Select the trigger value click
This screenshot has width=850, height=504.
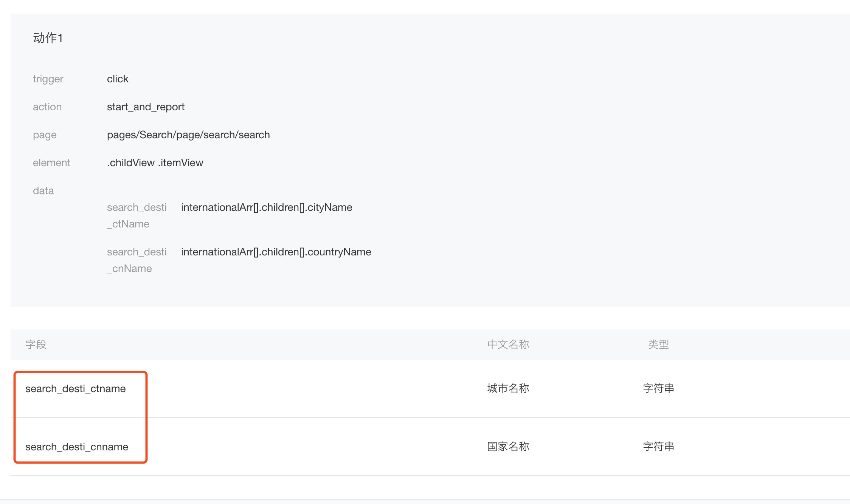click(x=118, y=79)
